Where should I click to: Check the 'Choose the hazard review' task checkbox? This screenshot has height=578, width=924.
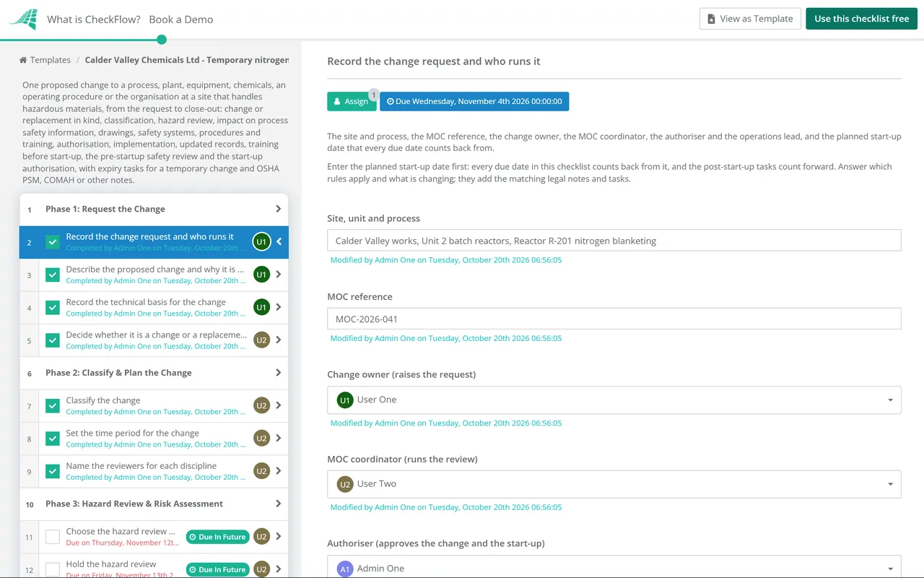[x=53, y=537]
